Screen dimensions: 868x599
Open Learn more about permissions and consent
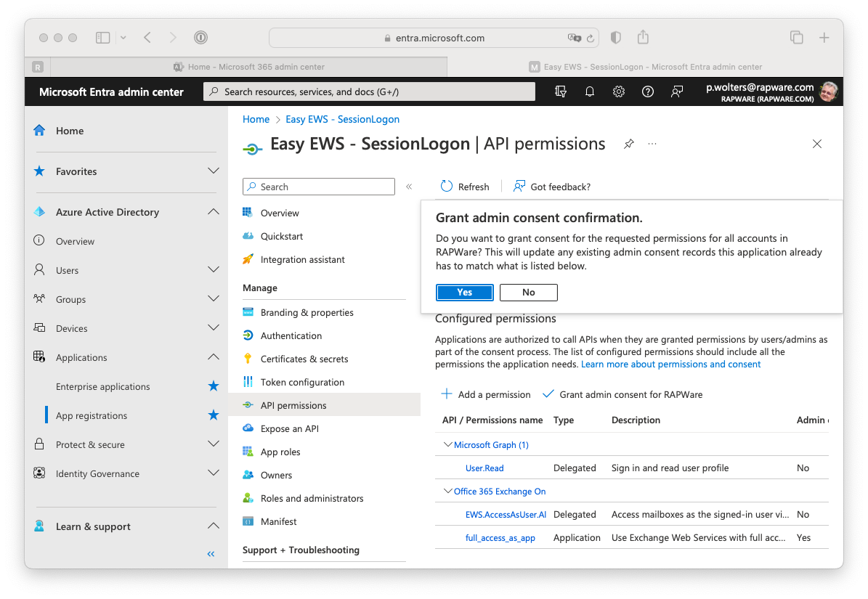[671, 364]
